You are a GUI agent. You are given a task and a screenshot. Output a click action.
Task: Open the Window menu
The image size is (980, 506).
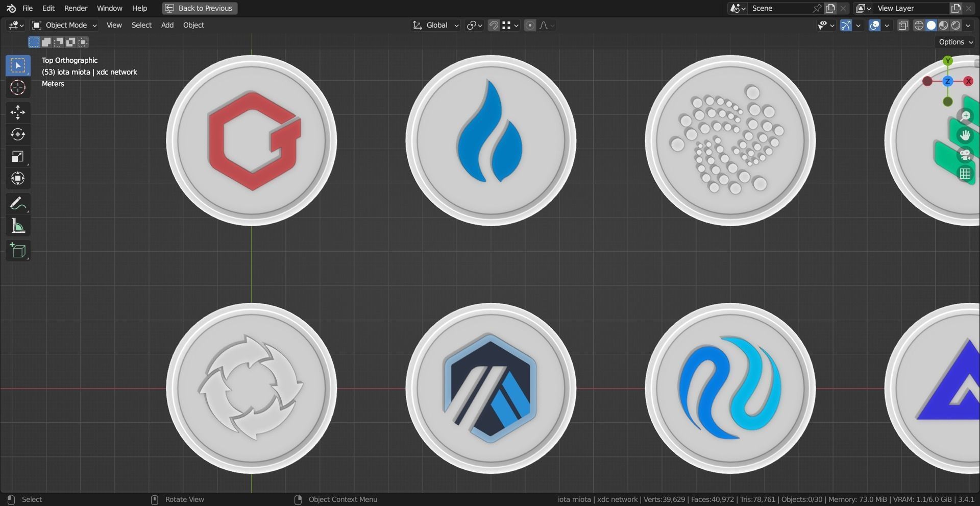pos(109,8)
